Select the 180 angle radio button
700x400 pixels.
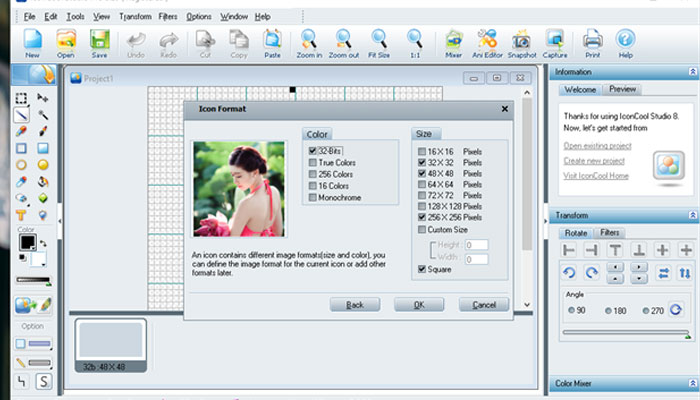pyautogui.click(x=608, y=311)
